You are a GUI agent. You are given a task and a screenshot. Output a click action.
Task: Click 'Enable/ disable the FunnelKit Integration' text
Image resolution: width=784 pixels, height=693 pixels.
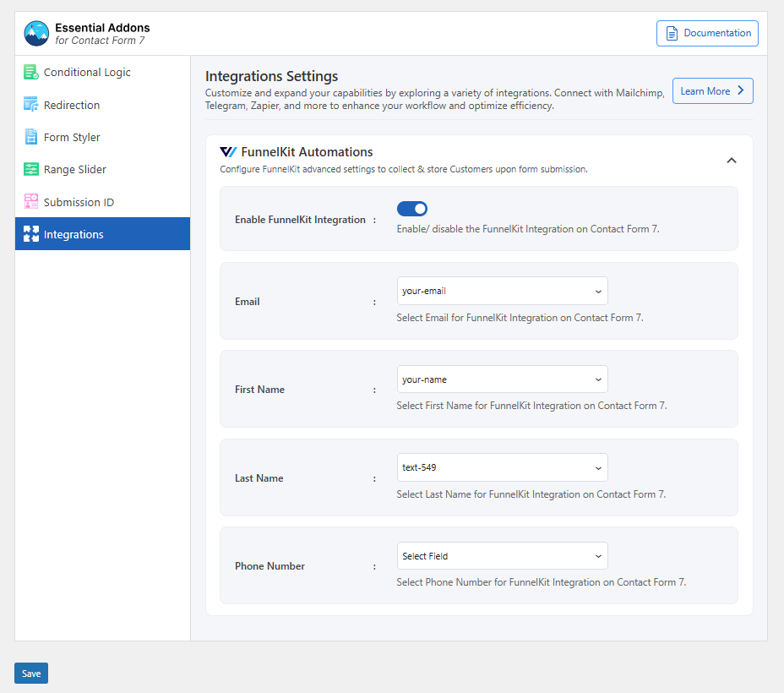pos(528,229)
